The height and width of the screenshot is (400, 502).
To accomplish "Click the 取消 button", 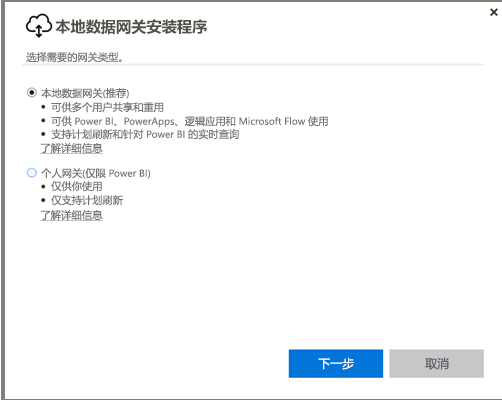I will tap(436, 363).
